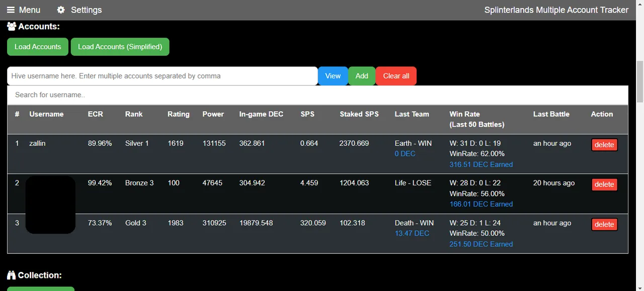The width and height of the screenshot is (644, 291).
Task: Click the zallin username cell
Action: (x=37, y=143)
